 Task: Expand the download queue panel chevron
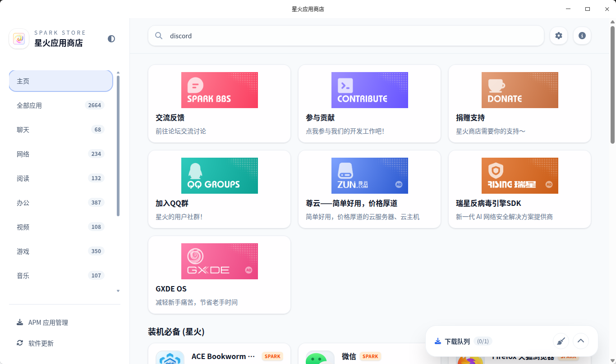(x=581, y=341)
